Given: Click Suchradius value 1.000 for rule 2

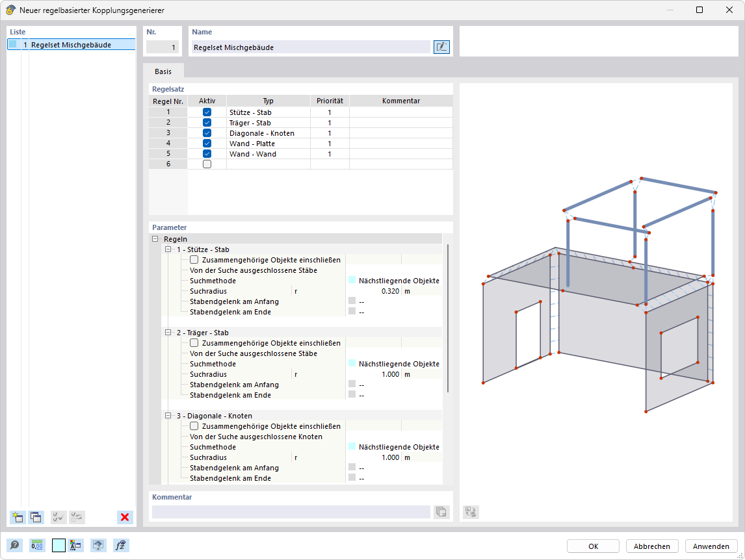Looking at the screenshot, I should click(x=374, y=374).
